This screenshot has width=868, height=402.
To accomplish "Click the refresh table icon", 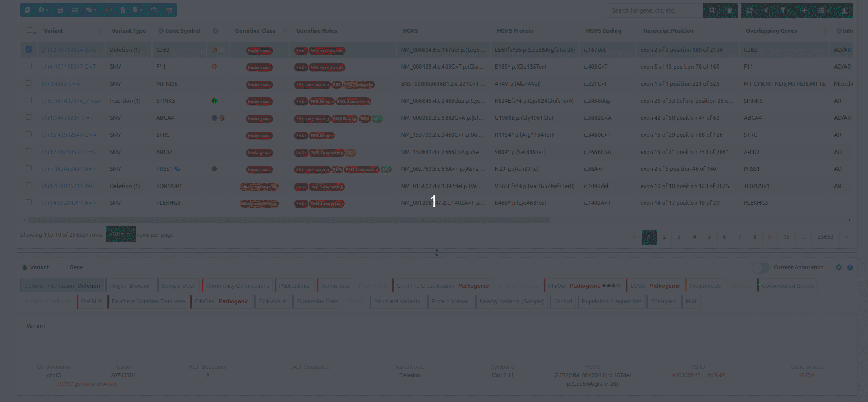I will (x=750, y=10).
